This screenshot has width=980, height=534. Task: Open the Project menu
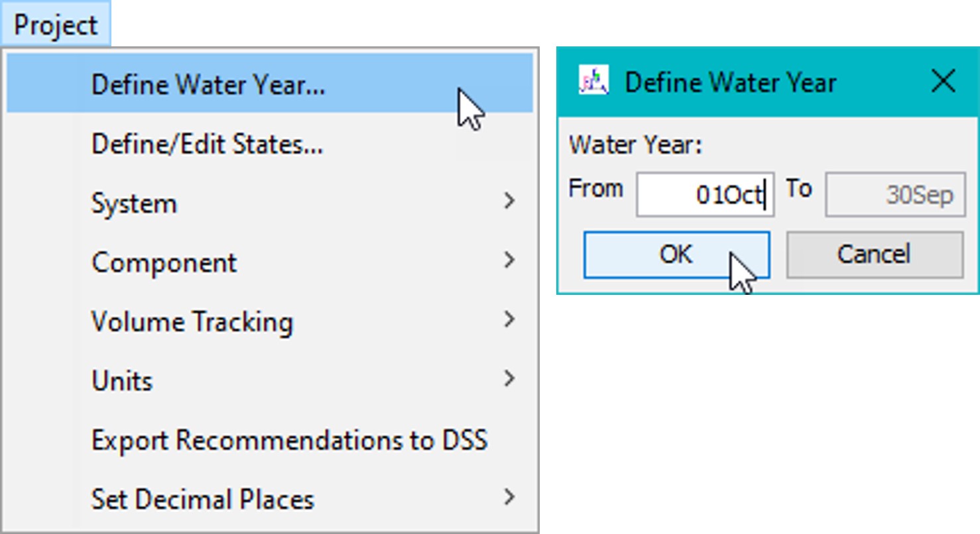point(56,25)
